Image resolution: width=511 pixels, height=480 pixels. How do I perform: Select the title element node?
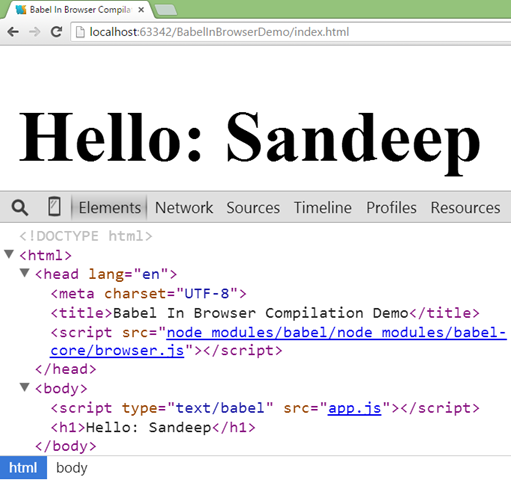point(265,313)
